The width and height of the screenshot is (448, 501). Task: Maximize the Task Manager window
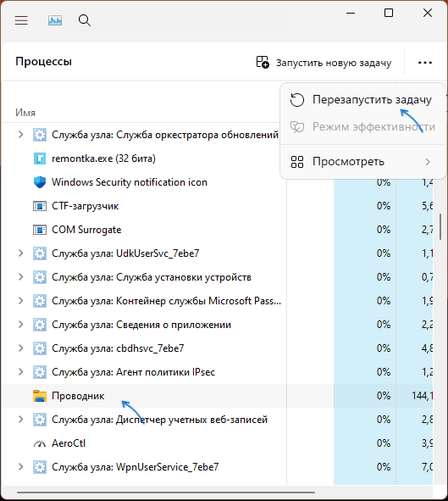pos(389,13)
